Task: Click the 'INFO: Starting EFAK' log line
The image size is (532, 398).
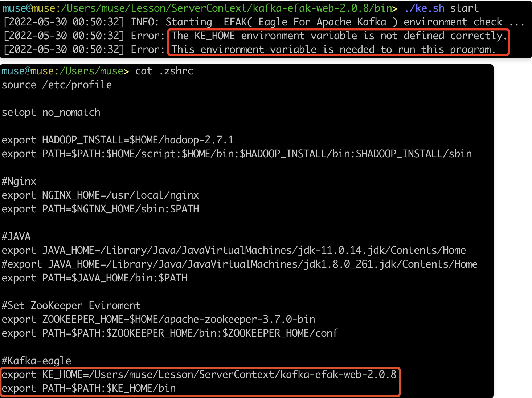Action: (x=264, y=22)
